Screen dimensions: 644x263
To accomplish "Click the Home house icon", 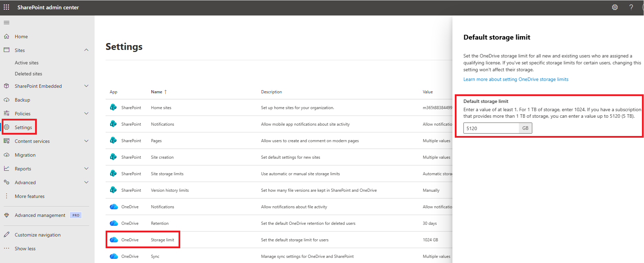I will 7,36.
